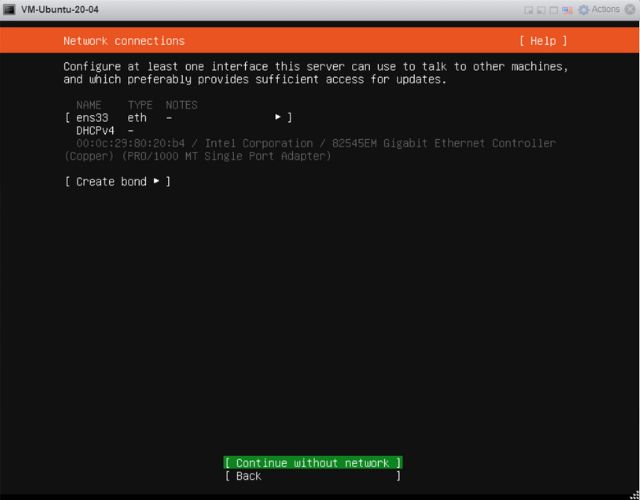
Task: Click the Network connections heading
Action: (x=124, y=41)
